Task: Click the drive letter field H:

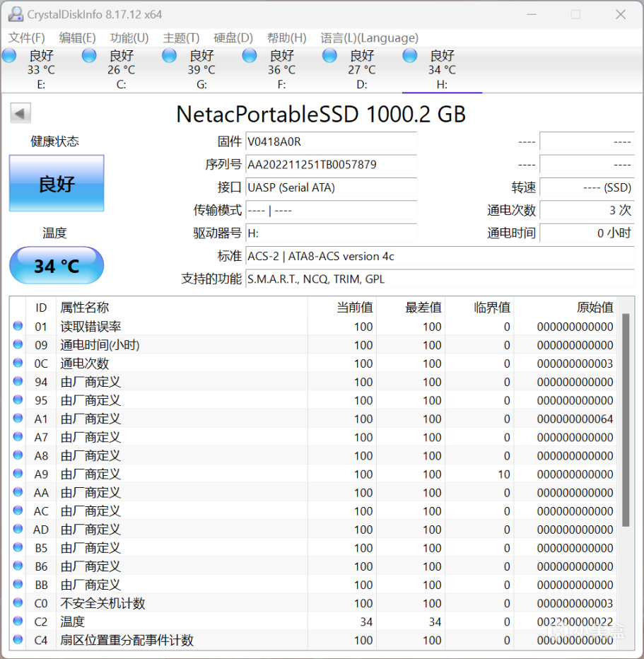Action: click(x=331, y=233)
